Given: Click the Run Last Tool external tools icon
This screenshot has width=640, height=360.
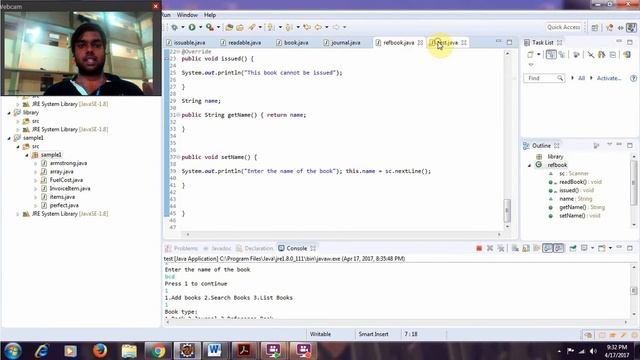Looking at the screenshot, I should click(210, 27).
